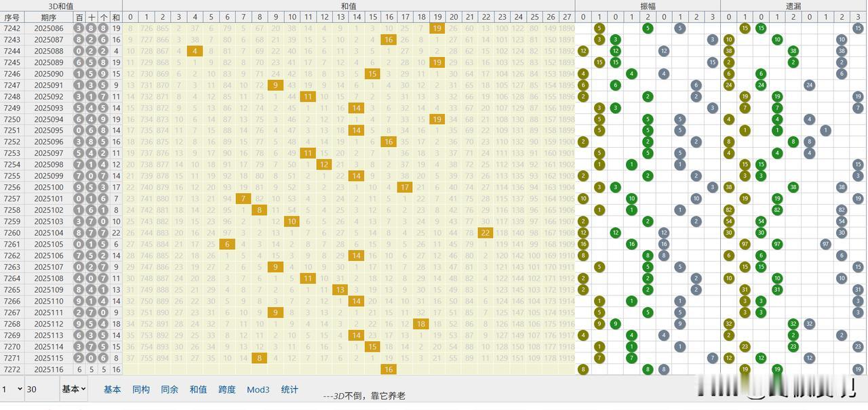Screen dimensions: 868x410
Task: Click gray omission ball 97 in period 2025105
Action: (825, 244)
